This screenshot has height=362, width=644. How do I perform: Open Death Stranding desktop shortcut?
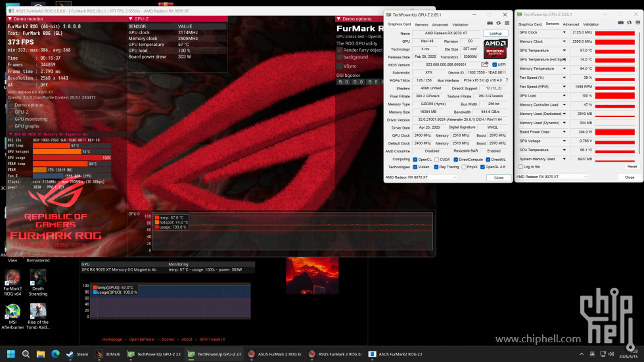[x=38, y=283]
